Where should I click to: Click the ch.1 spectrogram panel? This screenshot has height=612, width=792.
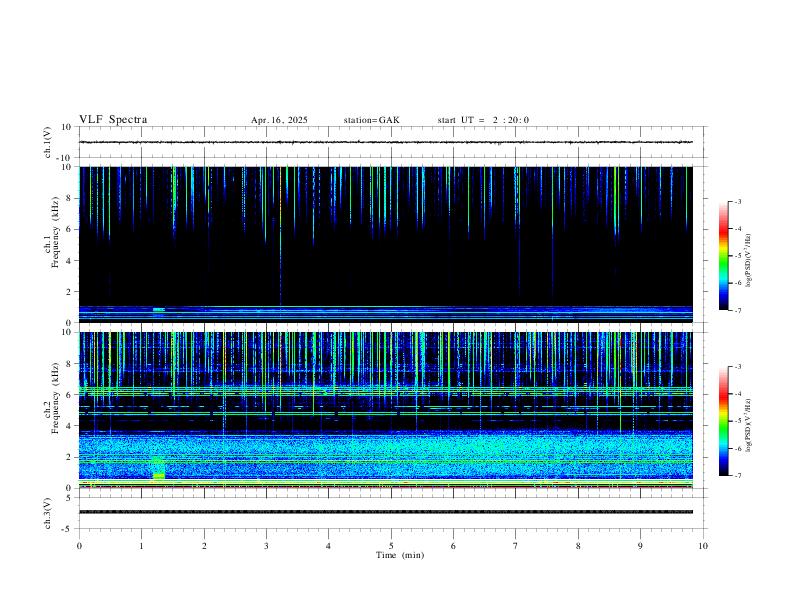click(x=386, y=244)
